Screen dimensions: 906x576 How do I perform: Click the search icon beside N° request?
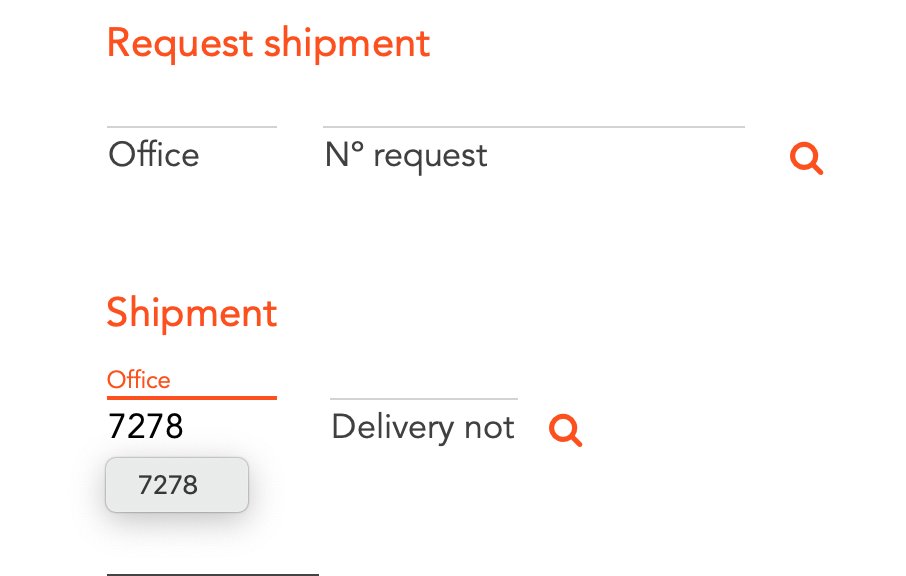point(806,158)
